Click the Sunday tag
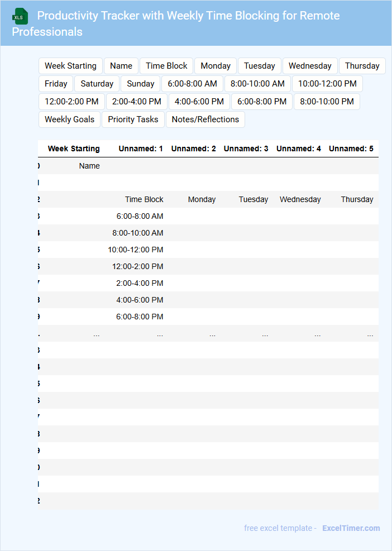This screenshot has height=551, width=392. tap(141, 84)
